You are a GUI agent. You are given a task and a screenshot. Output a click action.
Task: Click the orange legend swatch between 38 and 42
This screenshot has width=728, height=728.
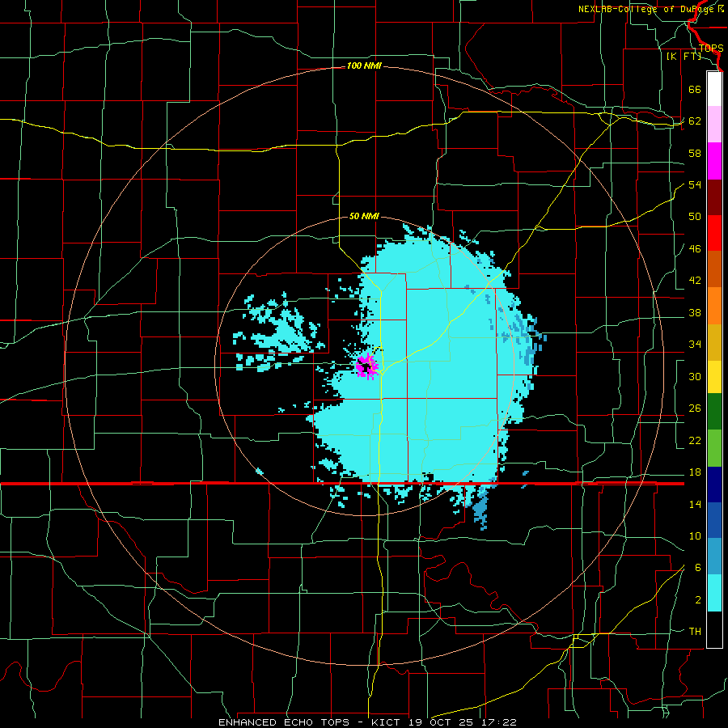click(714, 306)
